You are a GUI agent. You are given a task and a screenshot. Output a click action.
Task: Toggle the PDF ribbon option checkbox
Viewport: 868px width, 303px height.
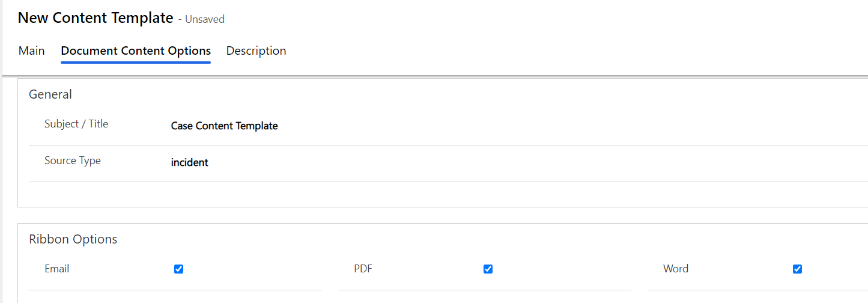488,269
